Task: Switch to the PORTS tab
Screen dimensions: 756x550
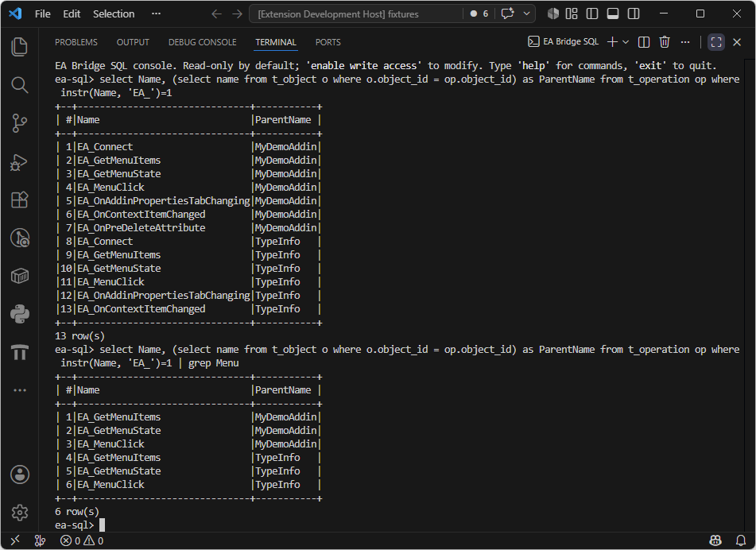Action: point(328,42)
